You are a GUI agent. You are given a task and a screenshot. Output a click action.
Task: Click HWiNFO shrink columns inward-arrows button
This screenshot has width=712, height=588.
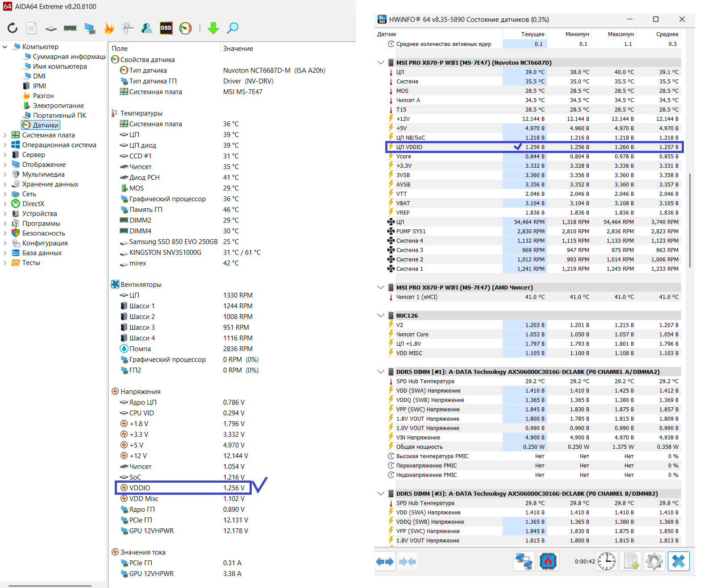tap(407, 562)
